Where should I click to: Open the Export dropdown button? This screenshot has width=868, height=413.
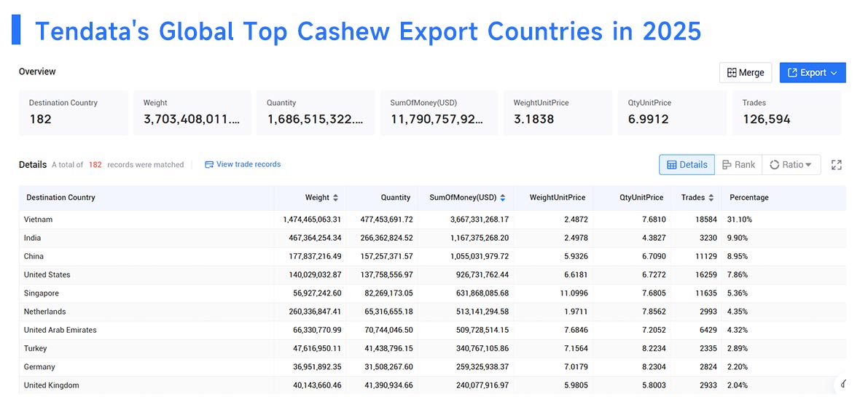(813, 73)
